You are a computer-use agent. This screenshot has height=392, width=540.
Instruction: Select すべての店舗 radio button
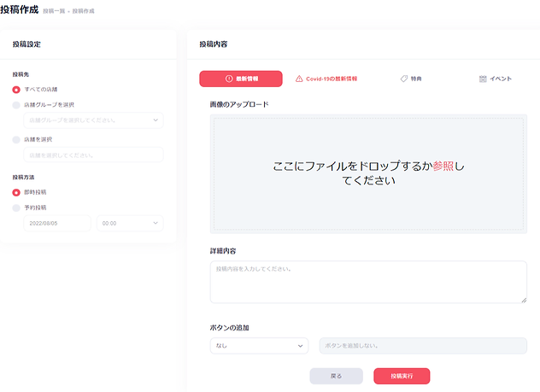click(16, 89)
